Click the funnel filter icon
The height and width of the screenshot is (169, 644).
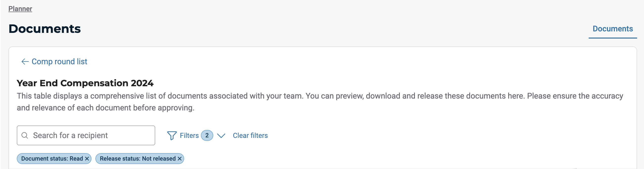[x=172, y=135]
